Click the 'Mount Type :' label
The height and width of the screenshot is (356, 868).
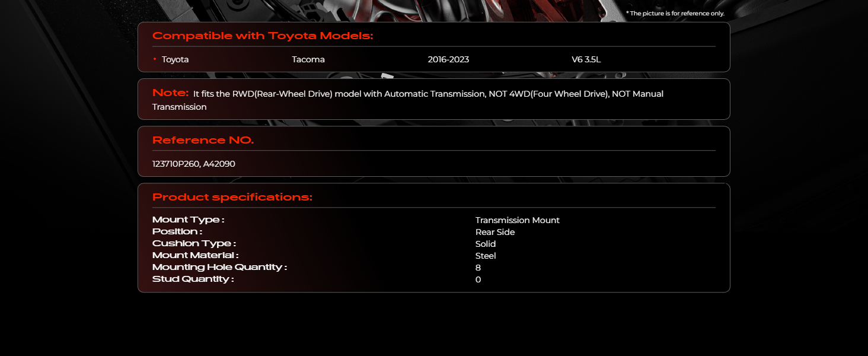(188, 220)
